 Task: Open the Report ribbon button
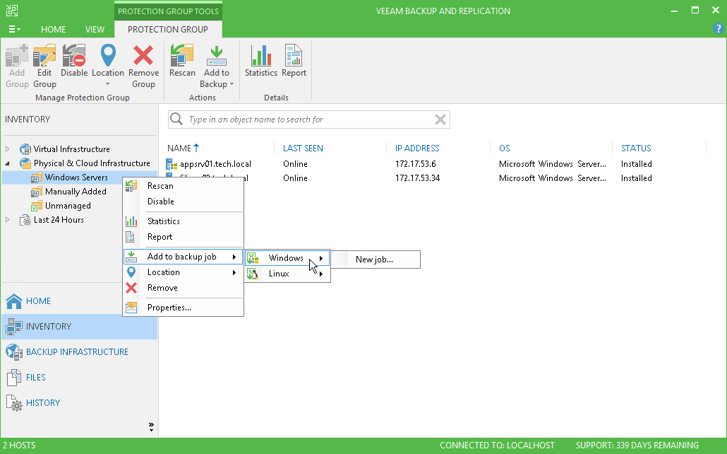pyautogui.click(x=293, y=61)
